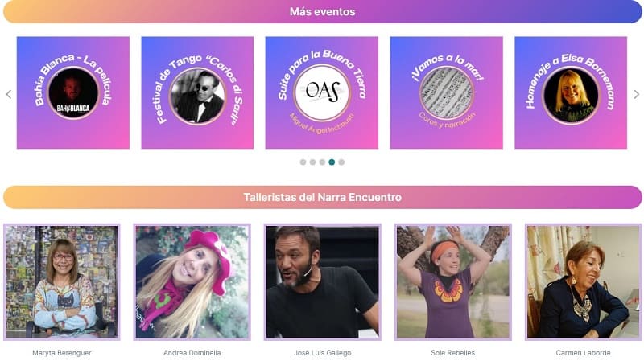This screenshot has height=361, width=644.
Task: Open Suite para la Buena Tierra card
Action: tap(322, 92)
